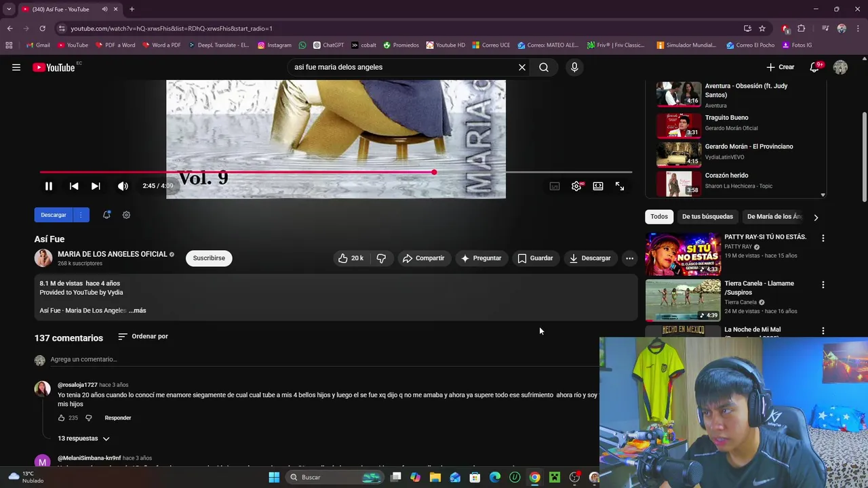The height and width of the screenshot is (488, 868).
Task: Share the video with Compartir
Action: 423,258
